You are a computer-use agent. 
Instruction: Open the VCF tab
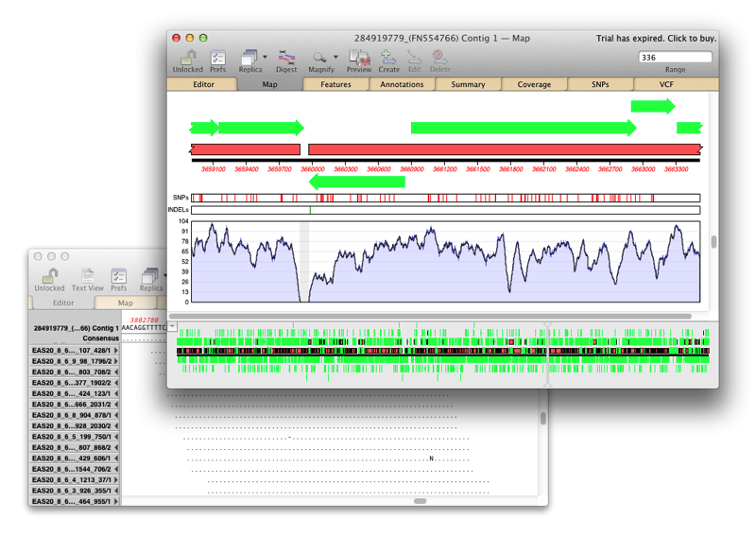coord(666,84)
